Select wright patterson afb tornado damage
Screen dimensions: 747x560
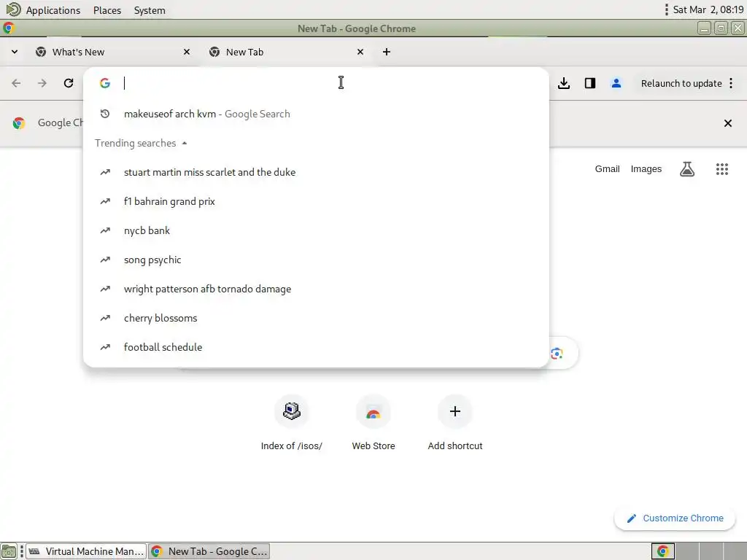click(316, 289)
